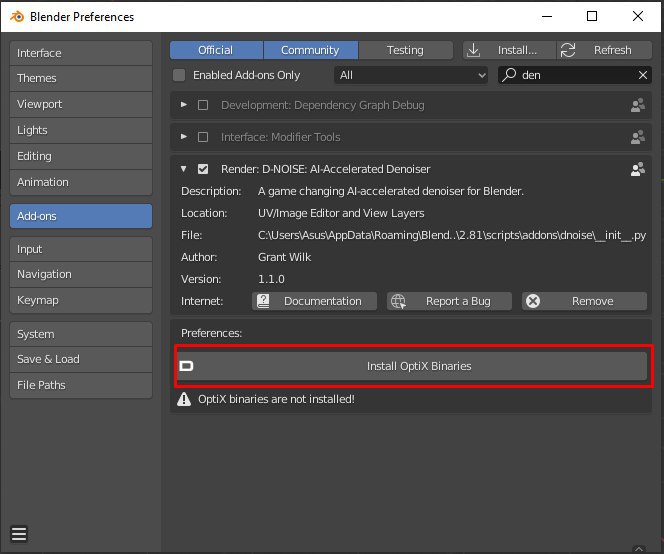This screenshot has width=664, height=554.
Task: Click the warning icon next to the OptiX message
Action: (184, 399)
